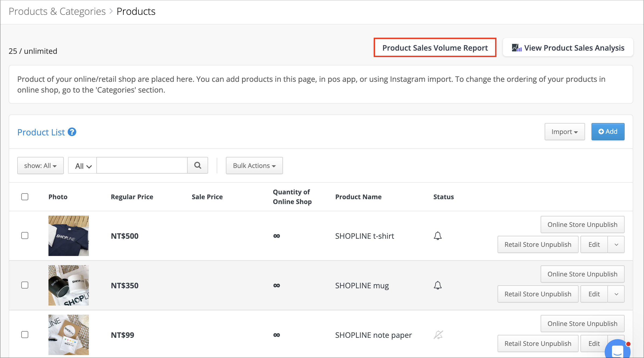Unpublish SHOPLINE mug from Online Store

[x=582, y=274]
